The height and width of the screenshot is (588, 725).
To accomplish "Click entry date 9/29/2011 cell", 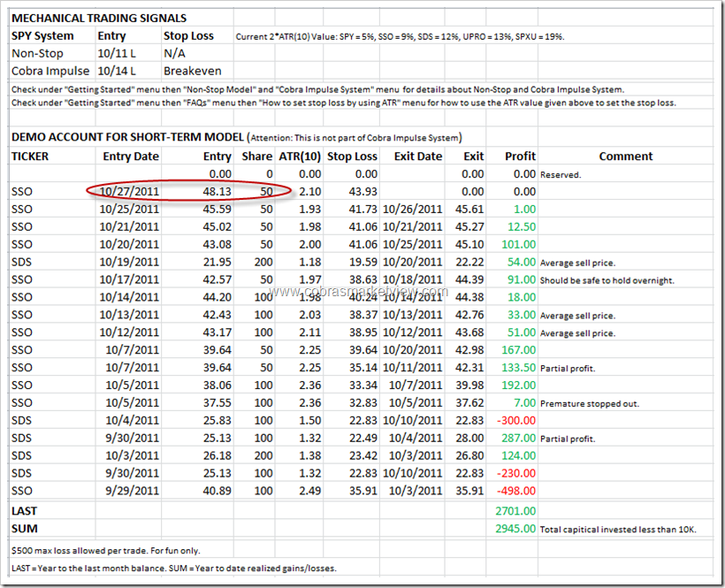I will point(132,491).
